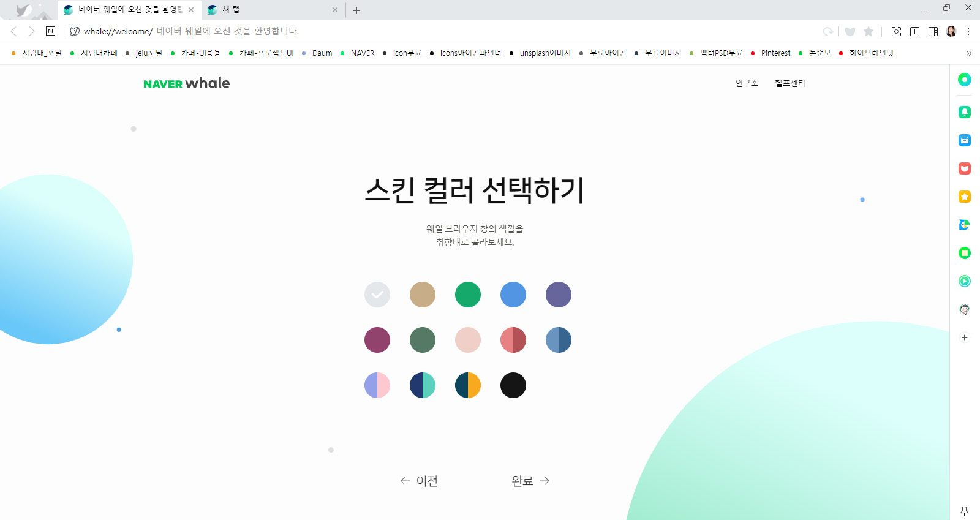Screen dimensions: 980x520
Task: Open the green play media sidebar icon
Action: [965, 281]
